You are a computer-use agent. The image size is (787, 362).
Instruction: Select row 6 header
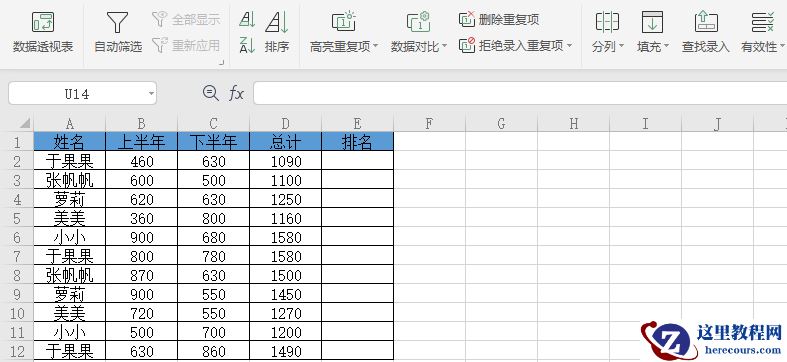(x=17, y=237)
